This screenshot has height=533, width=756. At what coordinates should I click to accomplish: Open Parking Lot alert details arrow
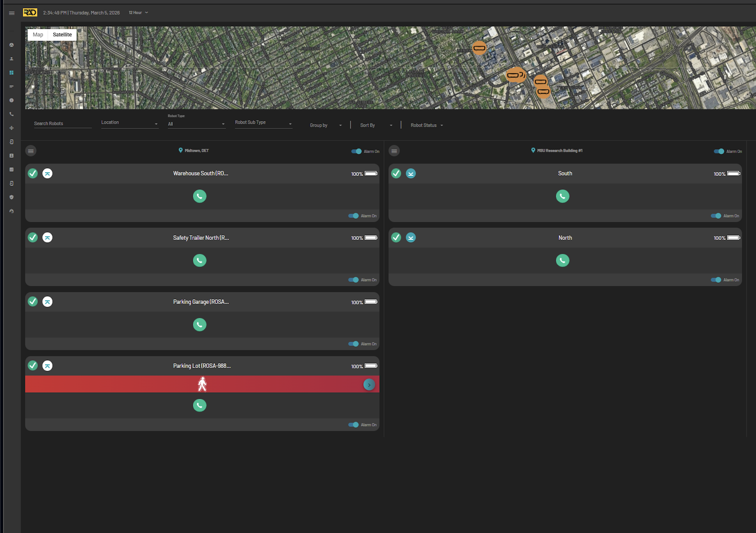pos(369,385)
